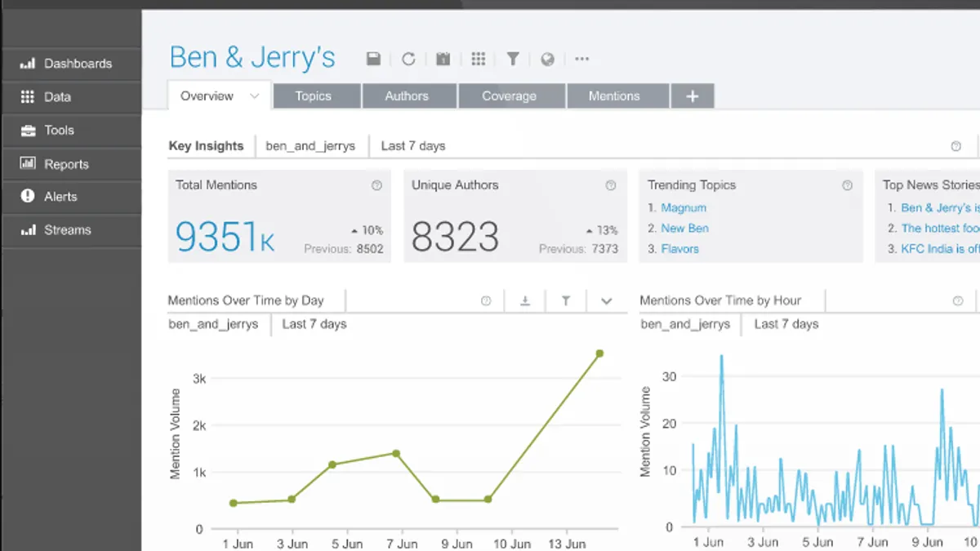Image resolution: width=980 pixels, height=551 pixels.
Task: Click the 8323 unique authors value
Action: tap(455, 237)
